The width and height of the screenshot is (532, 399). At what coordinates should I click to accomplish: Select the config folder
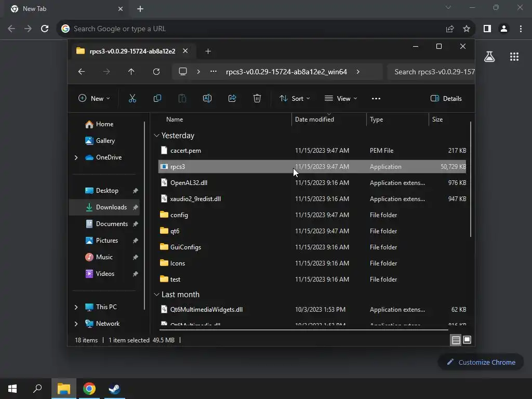(x=312, y=215)
